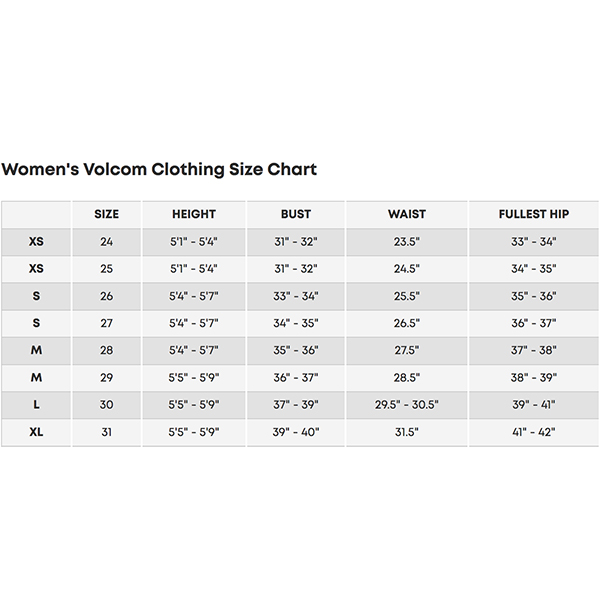This screenshot has width=600, height=600.
Task: Click the M label in the size 28 row
Action: [x=36, y=351]
